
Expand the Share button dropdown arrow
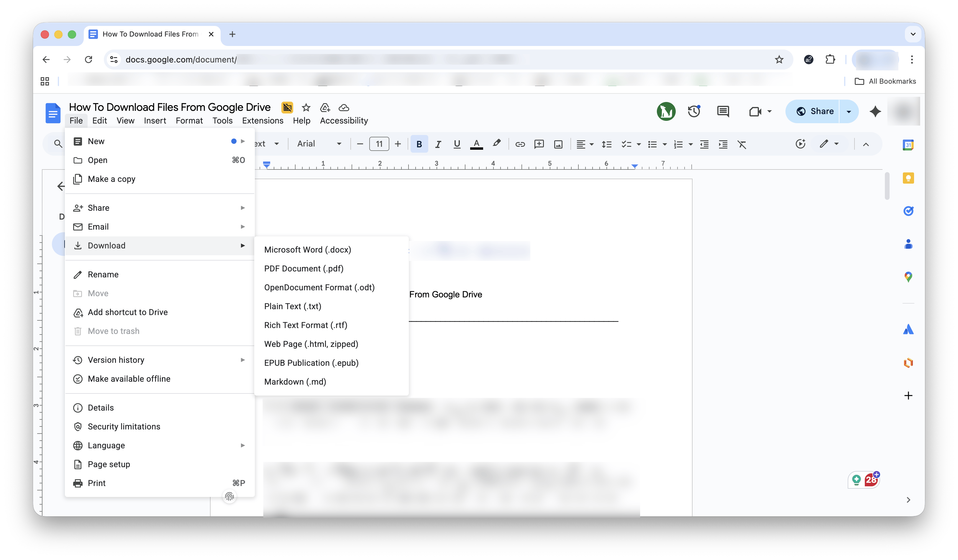(849, 111)
